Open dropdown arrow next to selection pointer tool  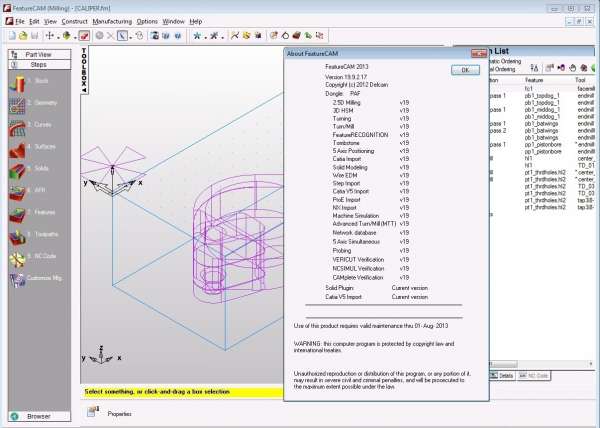point(130,37)
